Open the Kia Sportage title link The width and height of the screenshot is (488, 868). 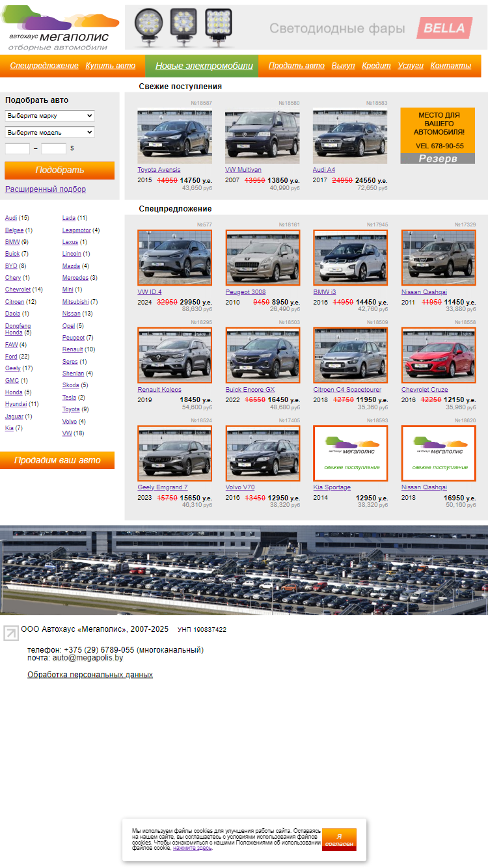332,487
